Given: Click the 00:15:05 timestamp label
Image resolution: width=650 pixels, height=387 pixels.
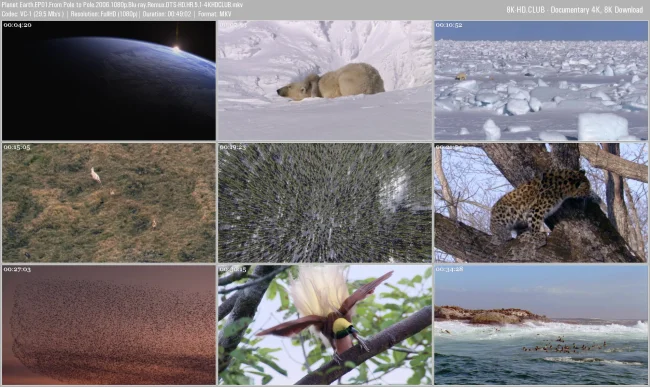Looking at the screenshot, I should [x=17, y=147].
